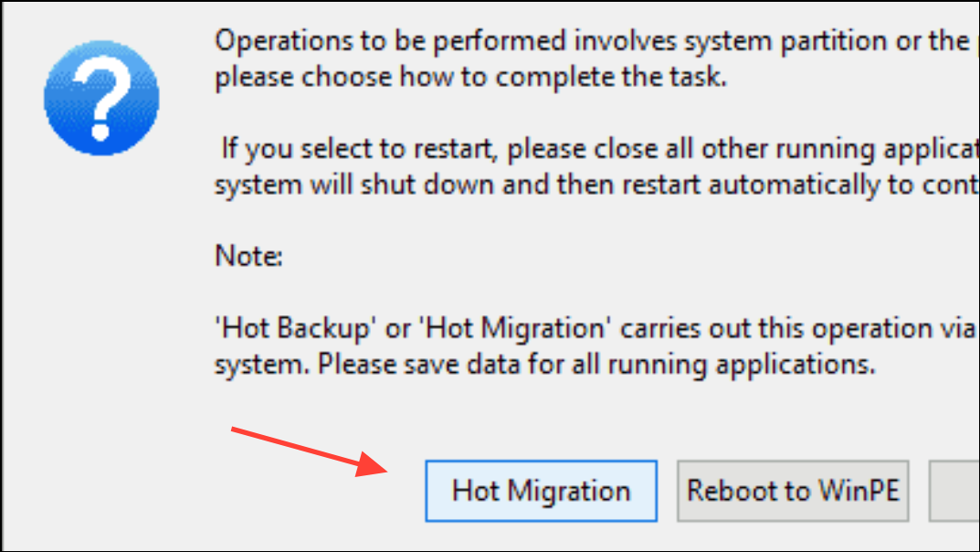Select the "Note:" label
This screenshot has width=980, height=552.
click(x=248, y=256)
